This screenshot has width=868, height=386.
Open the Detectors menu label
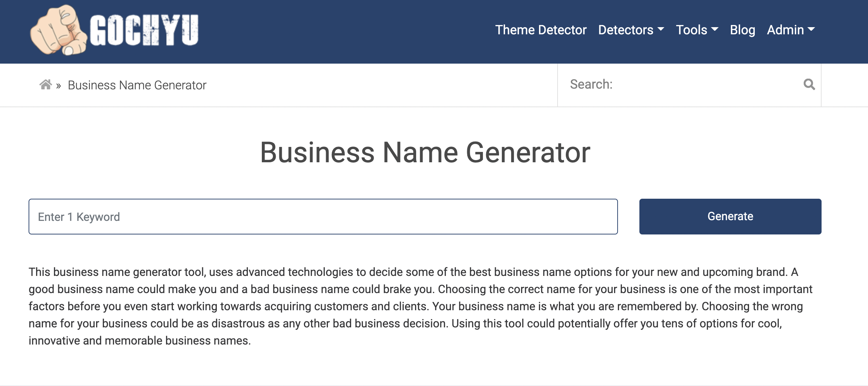click(x=625, y=30)
